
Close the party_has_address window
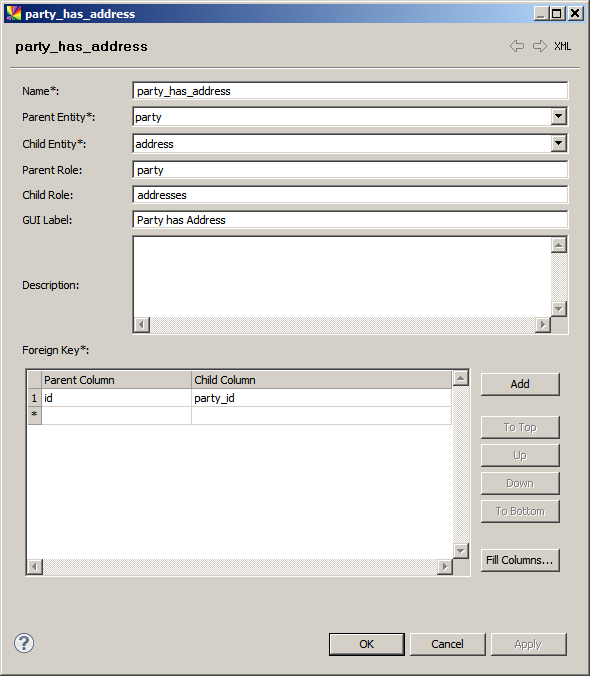tap(575, 13)
